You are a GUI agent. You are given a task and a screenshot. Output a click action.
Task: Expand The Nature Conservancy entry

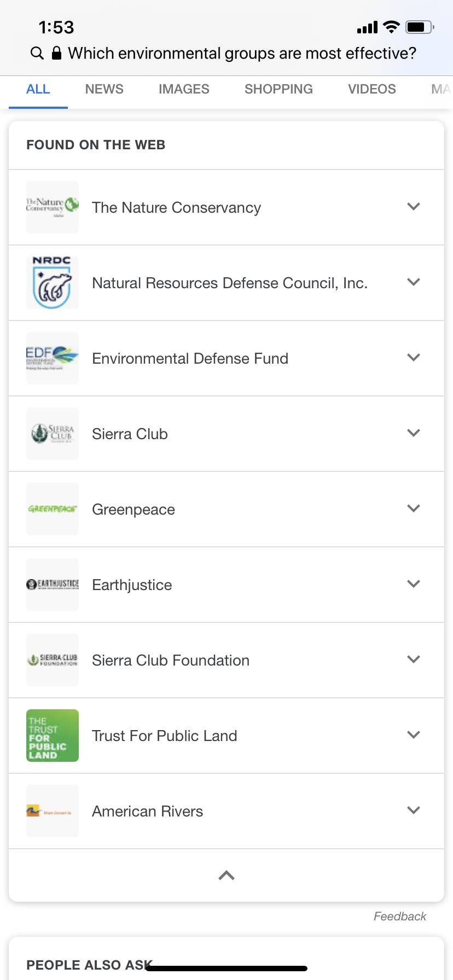[414, 207]
